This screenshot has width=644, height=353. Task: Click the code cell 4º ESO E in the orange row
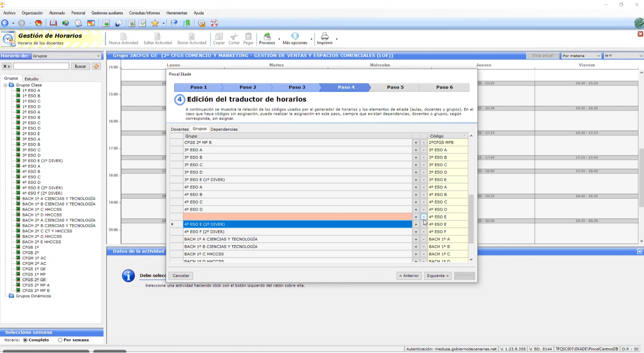point(448,217)
